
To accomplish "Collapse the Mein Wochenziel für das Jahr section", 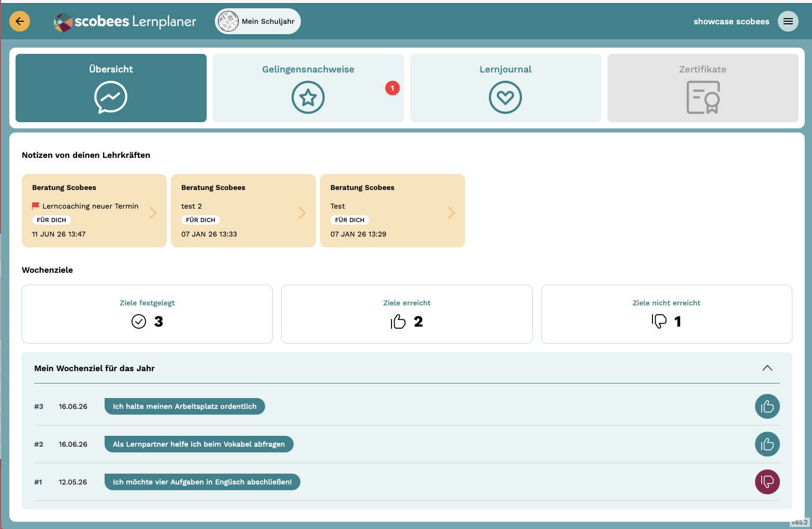I will coord(767,368).
